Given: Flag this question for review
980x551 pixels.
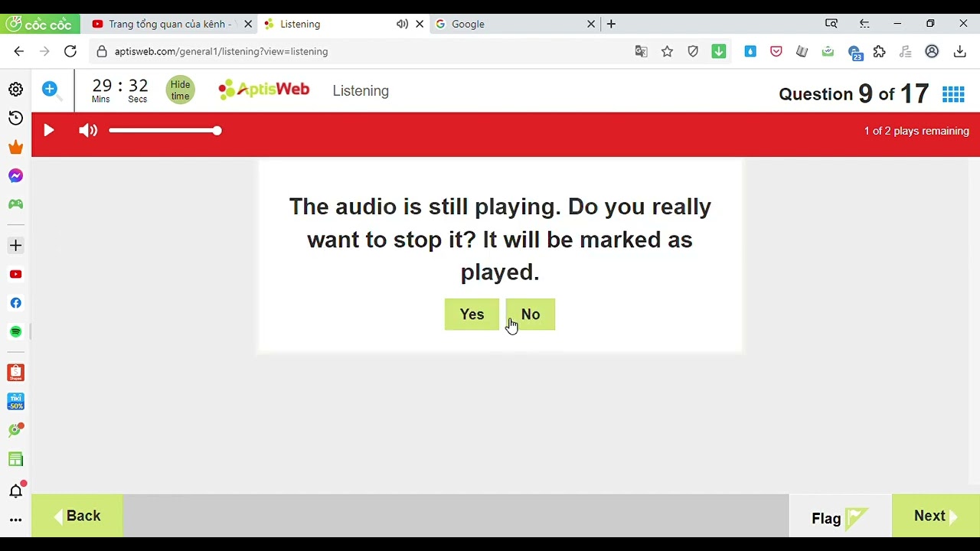Looking at the screenshot, I should [840, 518].
